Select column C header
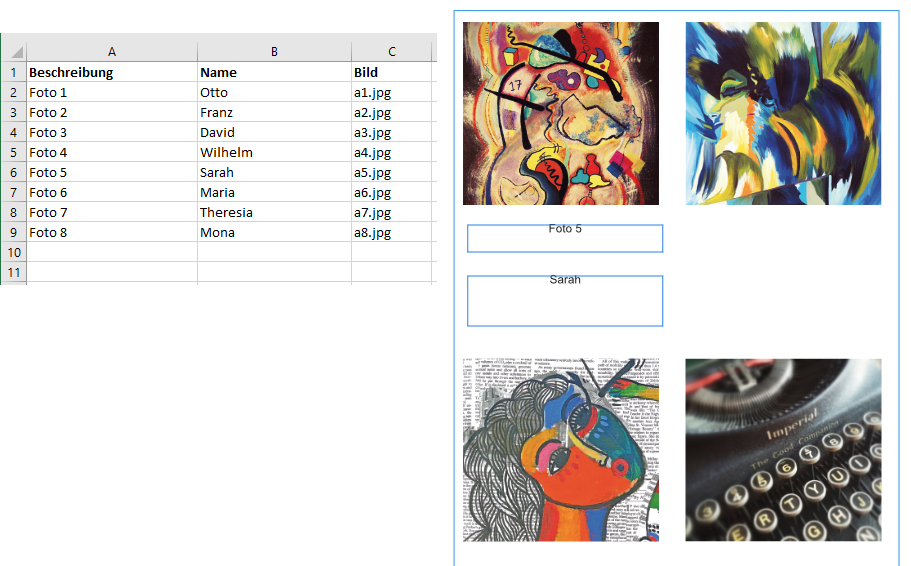This screenshot has width=911, height=566. click(392, 52)
